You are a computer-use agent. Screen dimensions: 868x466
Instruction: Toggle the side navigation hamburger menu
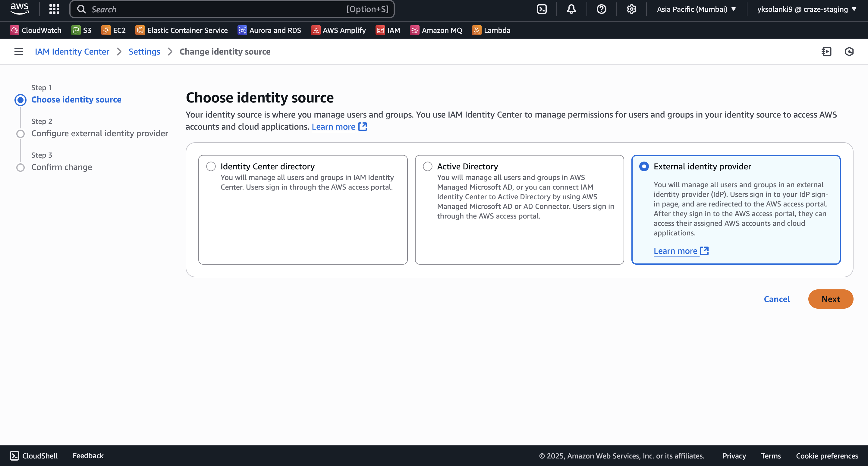[18, 52]
